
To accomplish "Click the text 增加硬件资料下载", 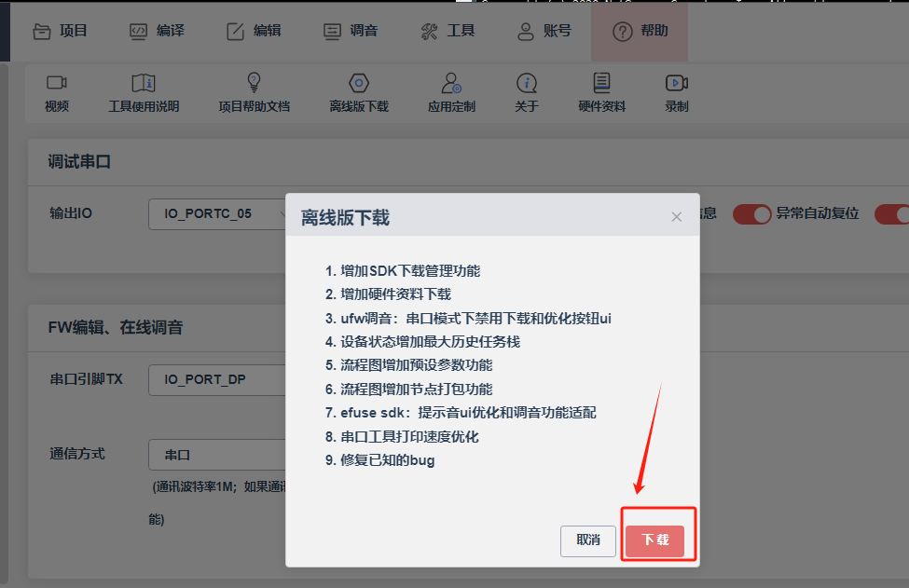I will [x=396, y=294].
